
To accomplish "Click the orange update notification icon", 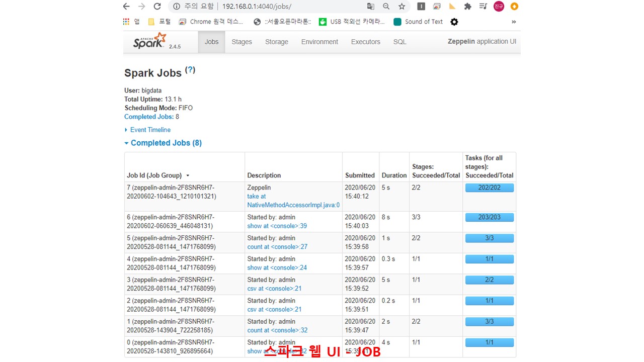I will point(514,7).
